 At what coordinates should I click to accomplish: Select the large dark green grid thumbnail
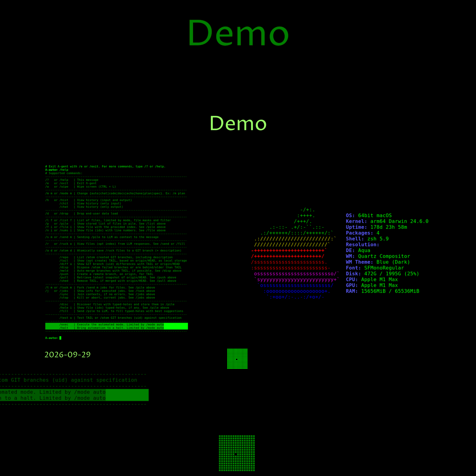tap(237, 453)
